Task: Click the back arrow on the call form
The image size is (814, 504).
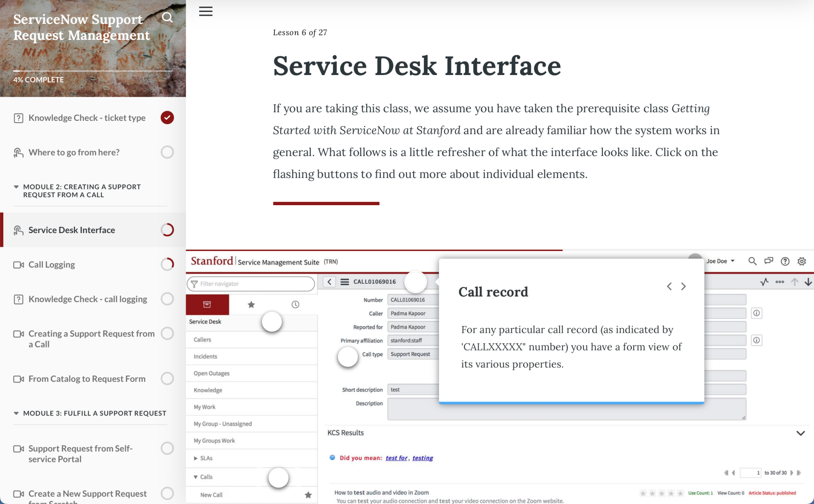Action: point(329,281)
